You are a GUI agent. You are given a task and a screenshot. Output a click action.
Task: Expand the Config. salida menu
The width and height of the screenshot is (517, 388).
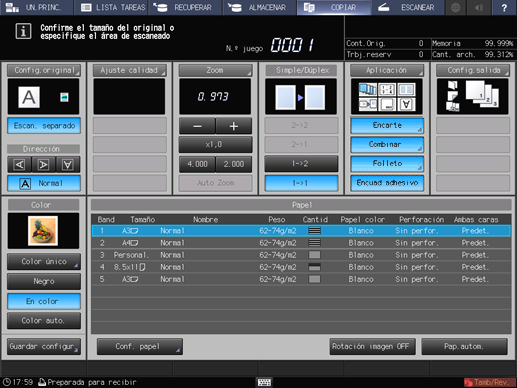point(473,70)
